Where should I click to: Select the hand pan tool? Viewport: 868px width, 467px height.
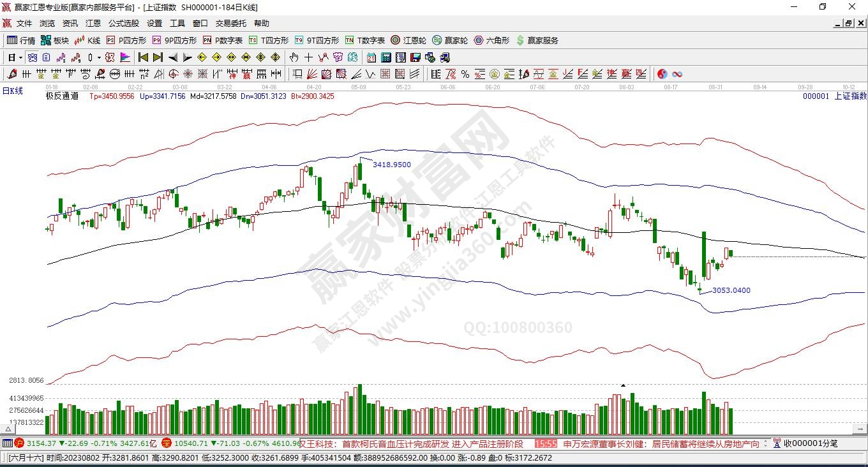(294, 57)
